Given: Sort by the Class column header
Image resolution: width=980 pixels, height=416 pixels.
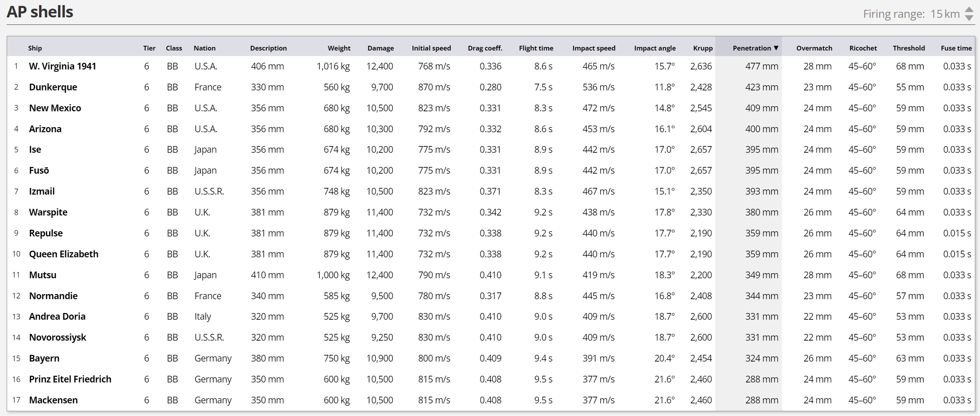Looking at the screenshot, I should (x=174, y=48).
